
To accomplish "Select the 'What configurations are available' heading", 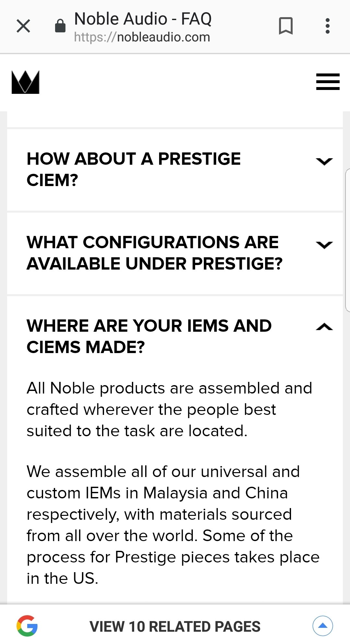I will (x=154, y=253).
